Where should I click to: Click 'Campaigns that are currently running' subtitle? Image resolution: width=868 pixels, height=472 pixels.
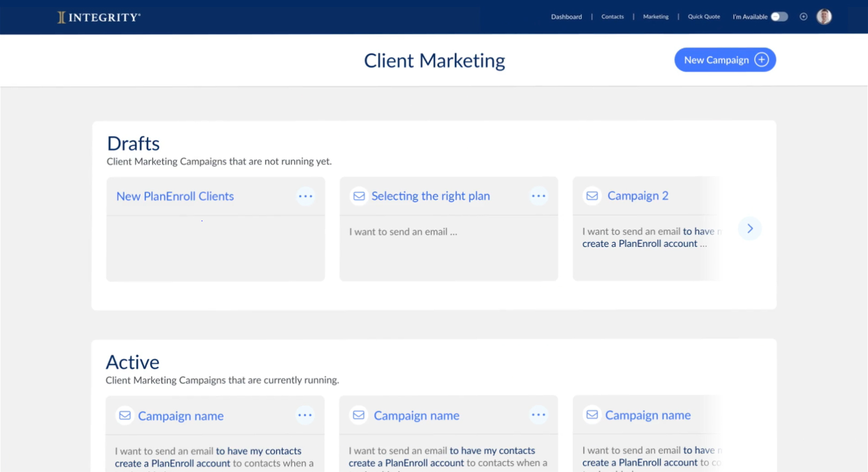[222, 380]
